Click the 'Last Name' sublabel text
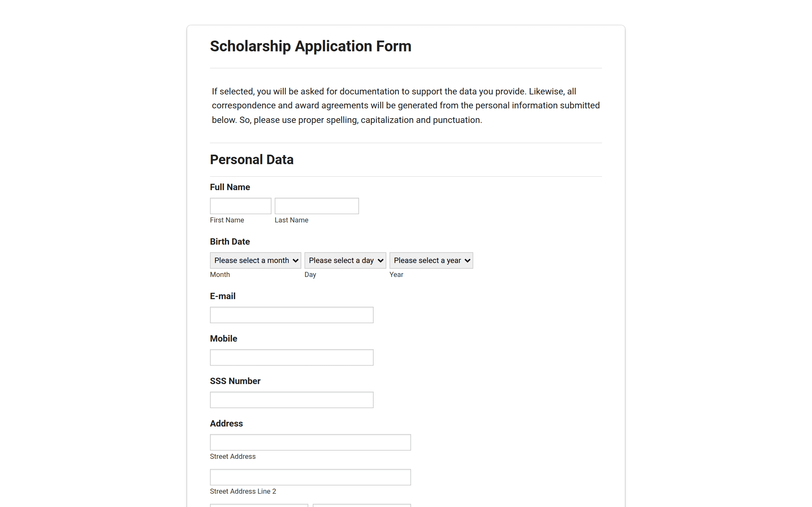The height and width of the screenshot is (507, 812). [x=291, y=220]
